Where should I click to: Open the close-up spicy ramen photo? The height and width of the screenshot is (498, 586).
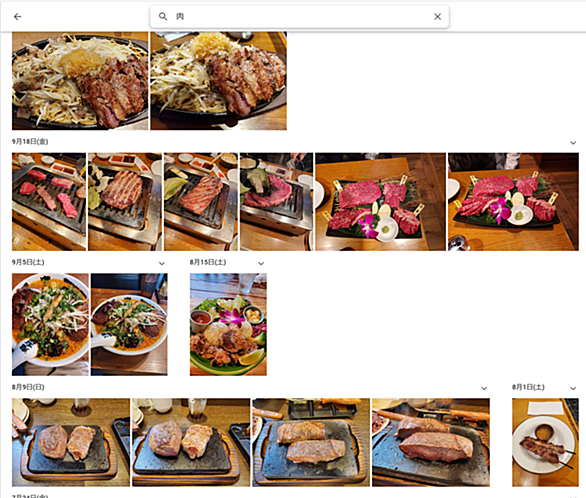(x=50, y=324)
